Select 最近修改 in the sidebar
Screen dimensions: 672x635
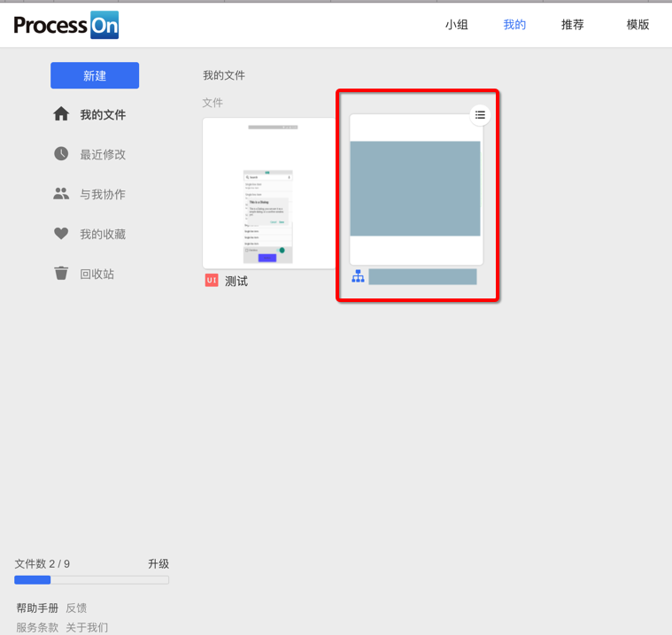103,154
